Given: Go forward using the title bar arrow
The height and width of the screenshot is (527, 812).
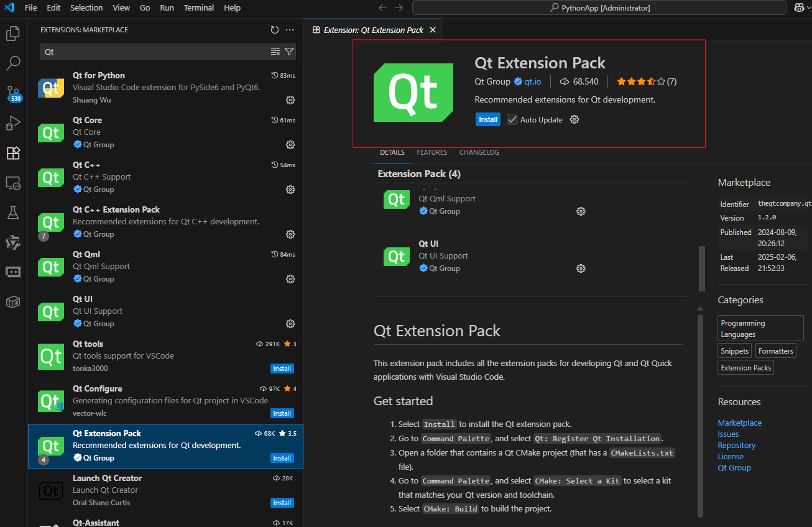Looking at the screenshot, I should tap(399, 7).
